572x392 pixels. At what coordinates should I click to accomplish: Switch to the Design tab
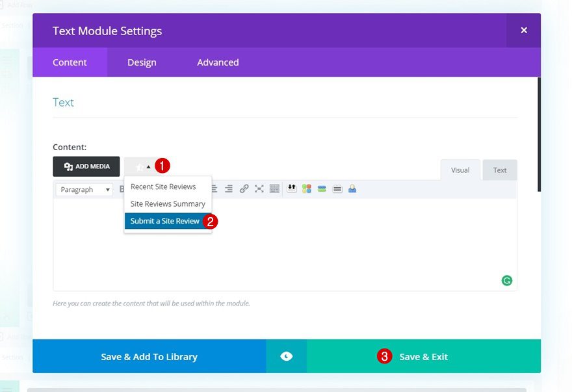[142, 62]
